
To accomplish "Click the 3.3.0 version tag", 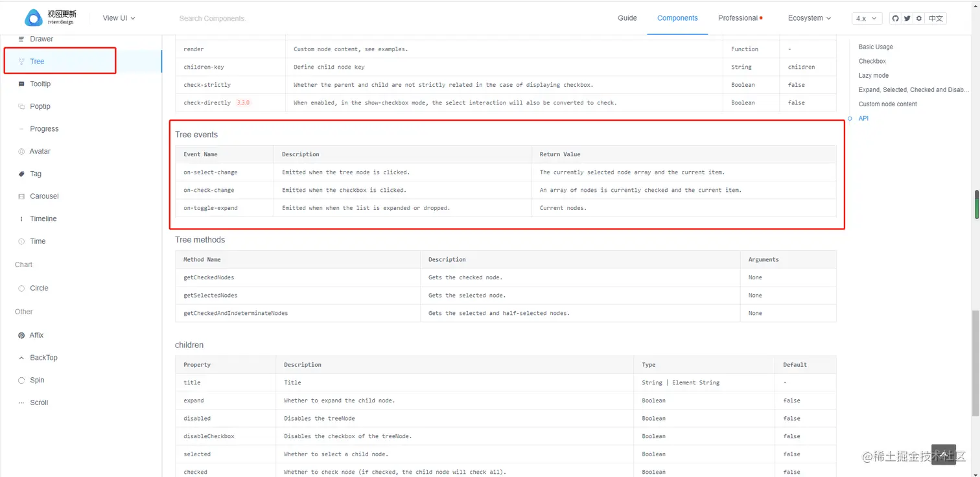I will [x=243, y=102].
